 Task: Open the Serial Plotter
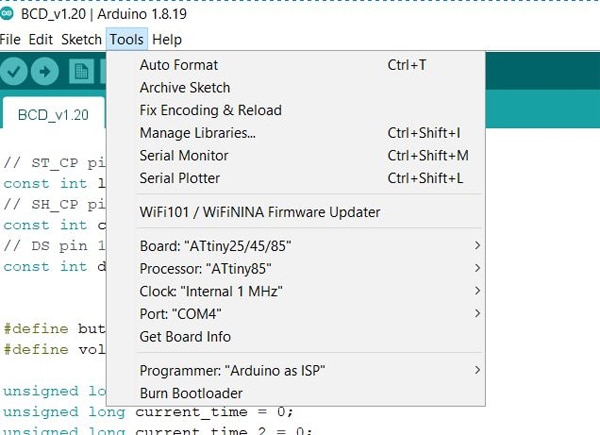click(x=180, y=179)
